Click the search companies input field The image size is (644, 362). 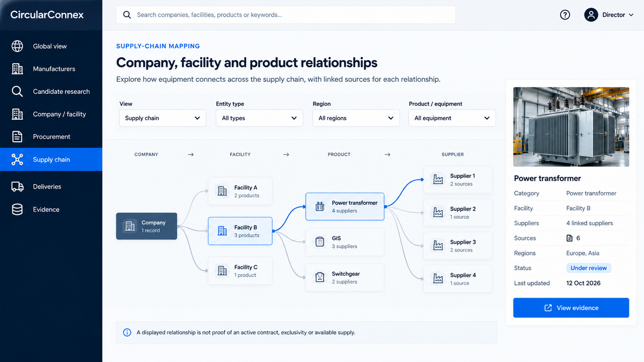point(286,15)
